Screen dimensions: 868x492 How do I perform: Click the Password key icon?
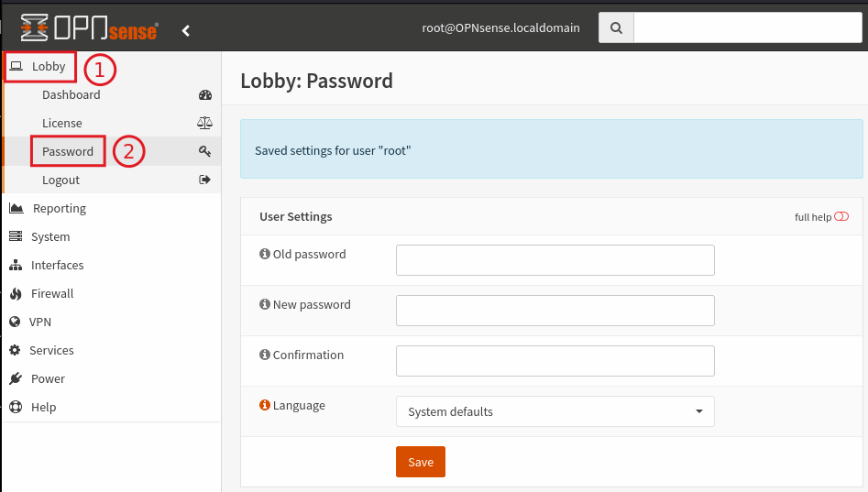[204, 151]
